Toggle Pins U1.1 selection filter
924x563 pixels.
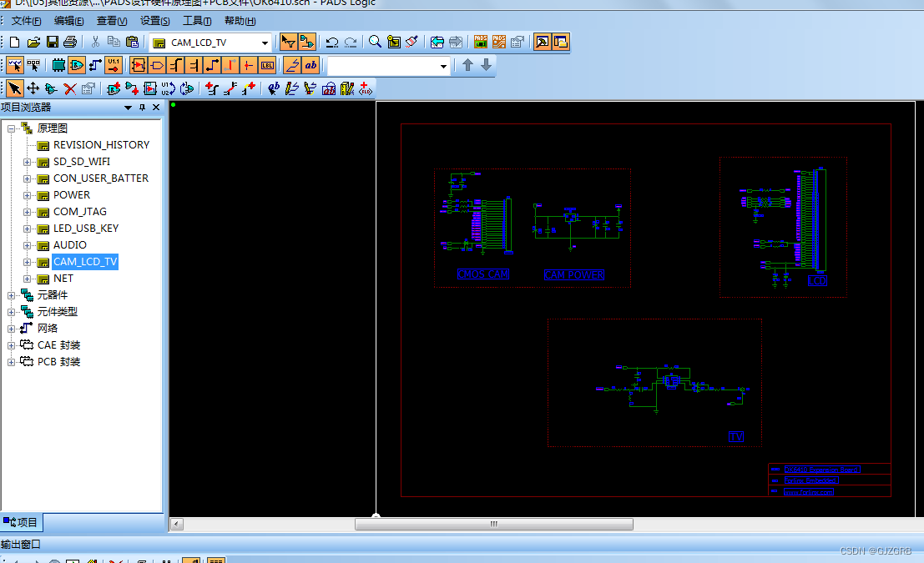pyautogui.click(x=114, y=65)
